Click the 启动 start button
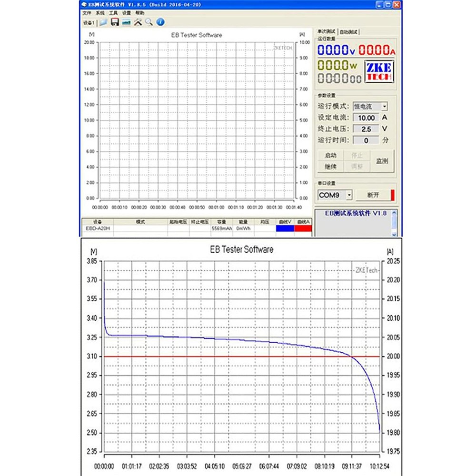476x476 pixels. (x=331, y=156)
